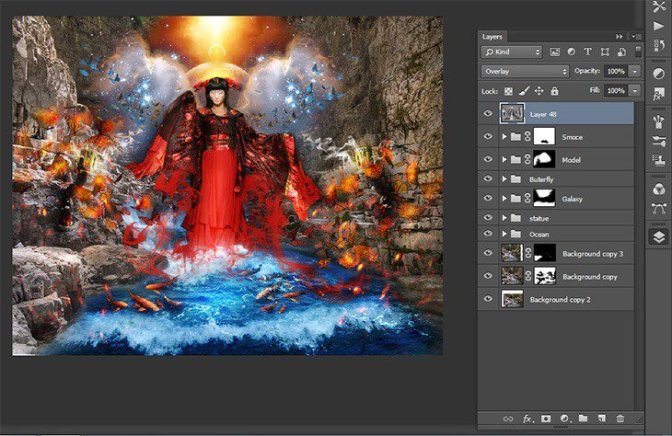
Task: Select the Galaxy group mask thumbnail
Action: tap(544, 198)
